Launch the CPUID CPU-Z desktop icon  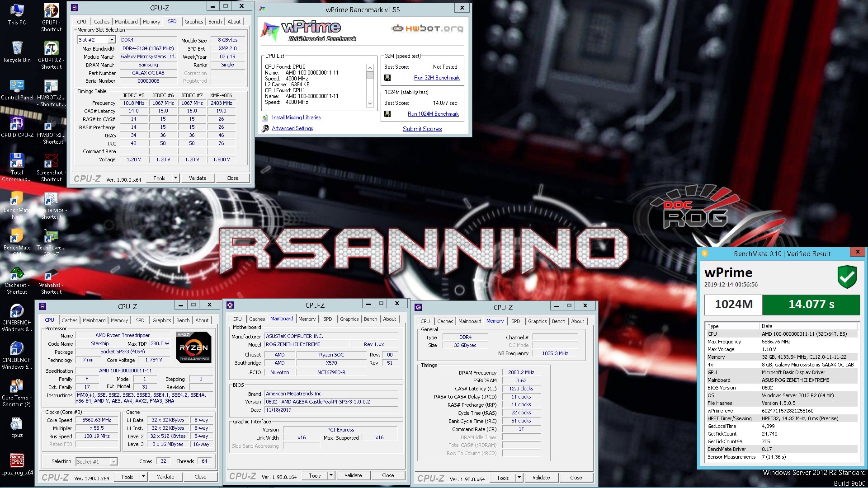(17, 127)
